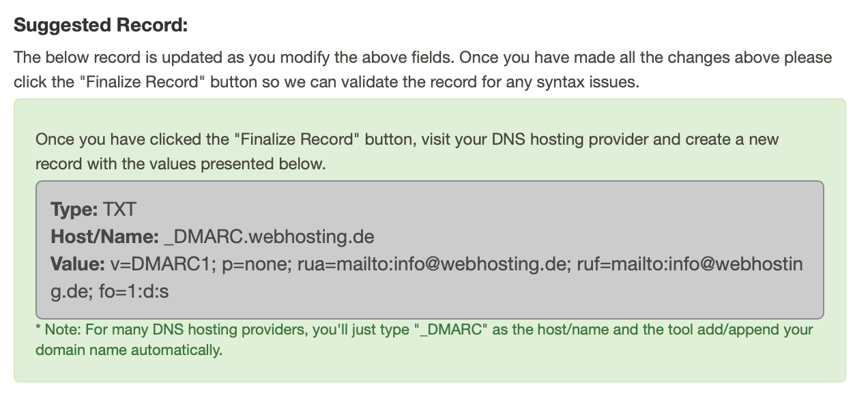The width and height of the screenshot is (868, 396).
Task: Click the bold "Host/Name:" label
Action: coord(105,237)
